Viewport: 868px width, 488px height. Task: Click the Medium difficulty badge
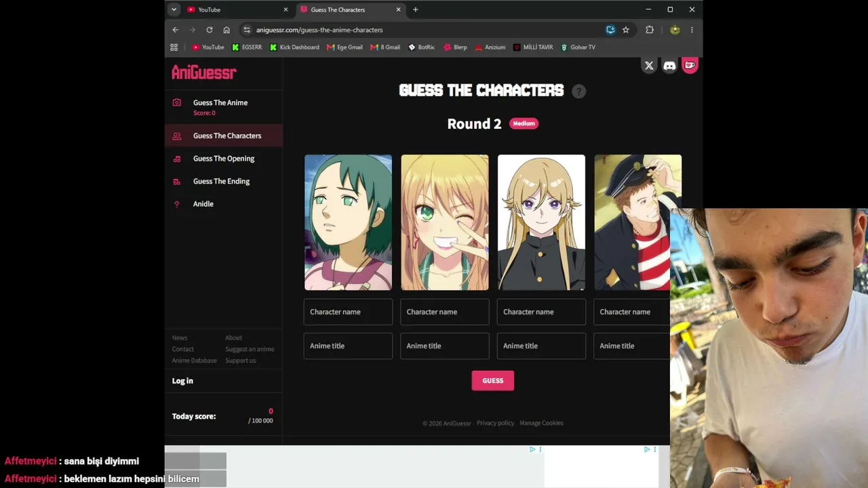[524, 123]
